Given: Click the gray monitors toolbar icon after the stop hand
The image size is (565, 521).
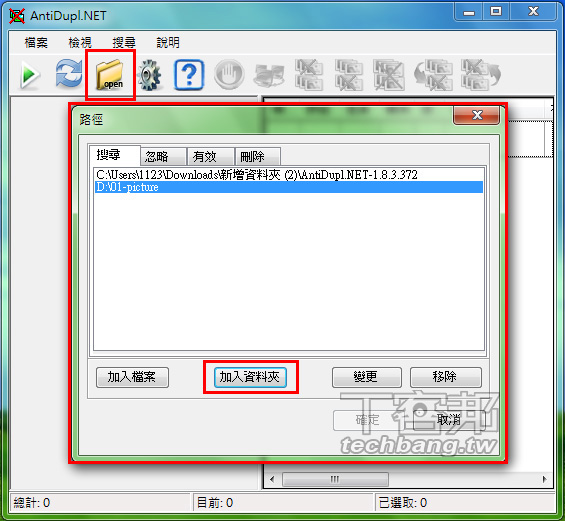Looking at the screenshot, I should click(x=268, y=76).
